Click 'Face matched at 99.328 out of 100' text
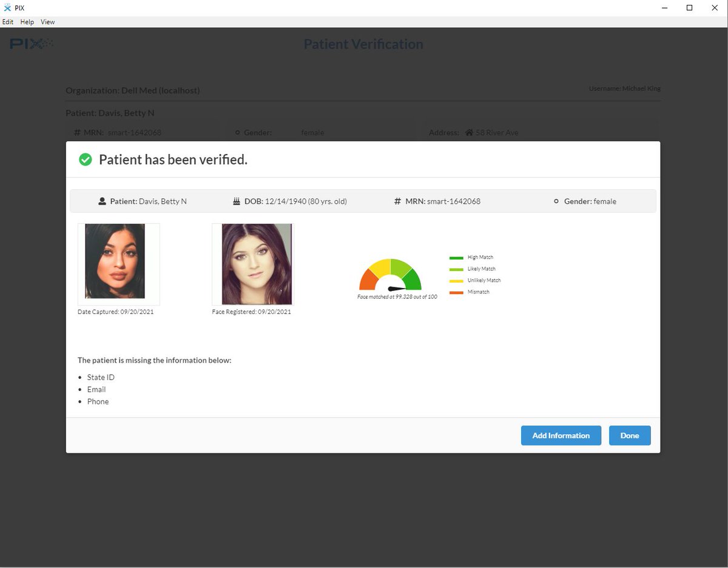Image resolution: width=728 pixels, height=568 pixels. pos(397,297)
